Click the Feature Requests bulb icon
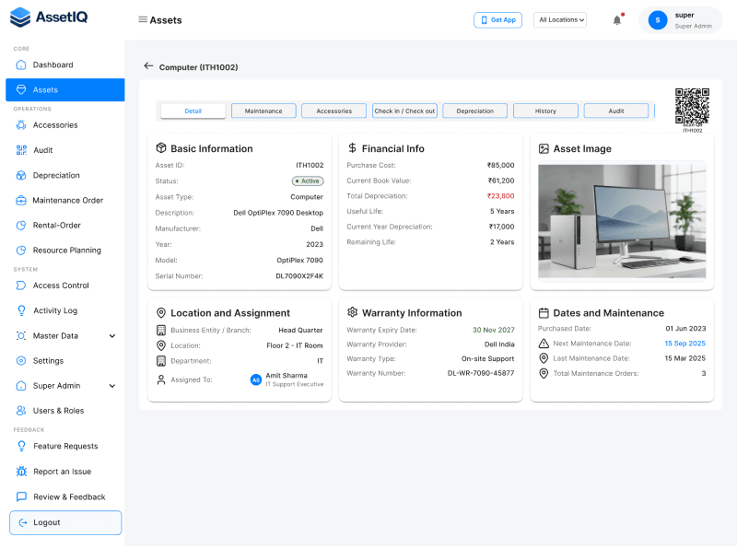This screenshot has height=560, width=737. click(x=21, y=446)
